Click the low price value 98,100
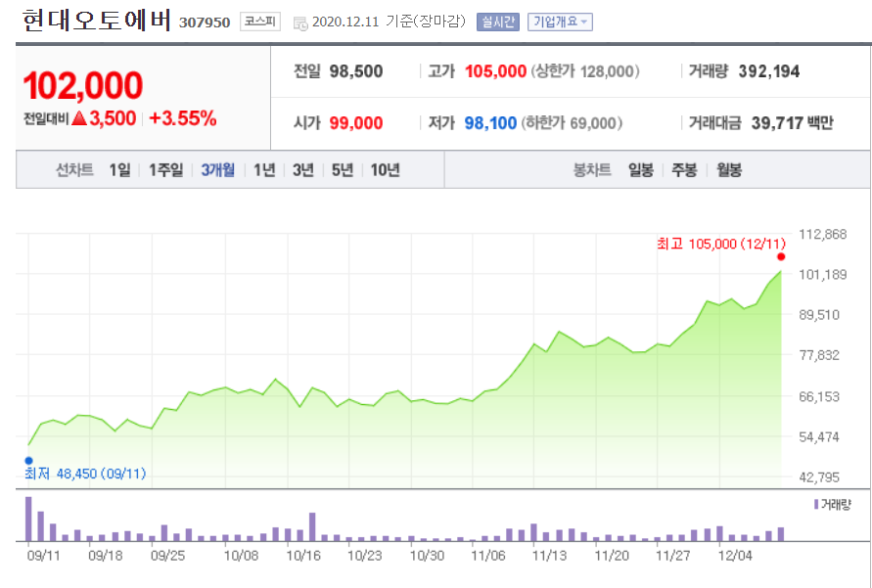 coord(490,123)
